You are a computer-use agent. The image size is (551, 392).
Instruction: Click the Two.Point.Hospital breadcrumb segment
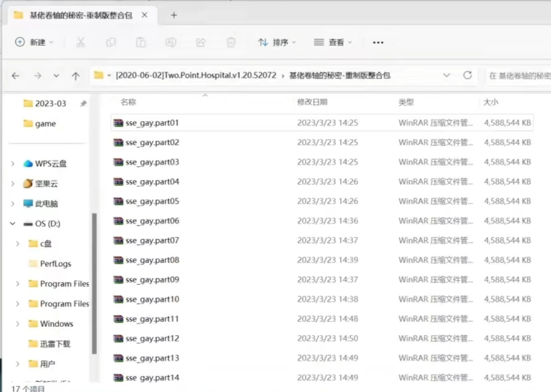(x=196, y=76)
